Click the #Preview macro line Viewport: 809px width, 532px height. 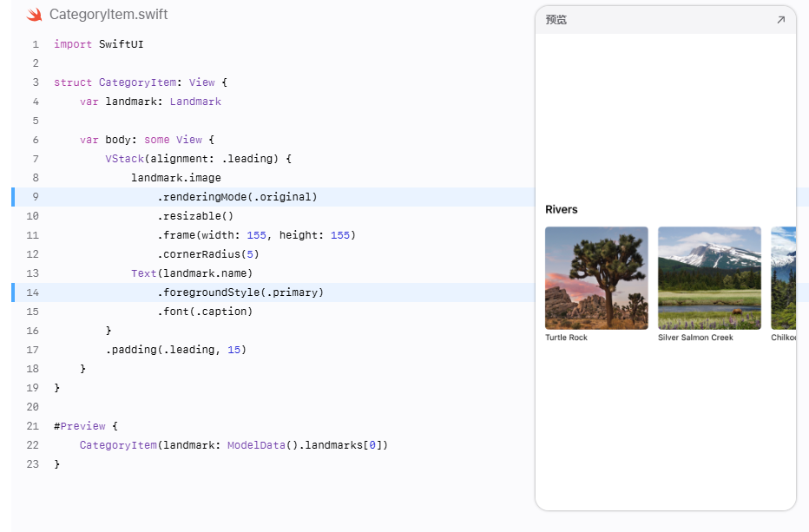tap(86, 426)
